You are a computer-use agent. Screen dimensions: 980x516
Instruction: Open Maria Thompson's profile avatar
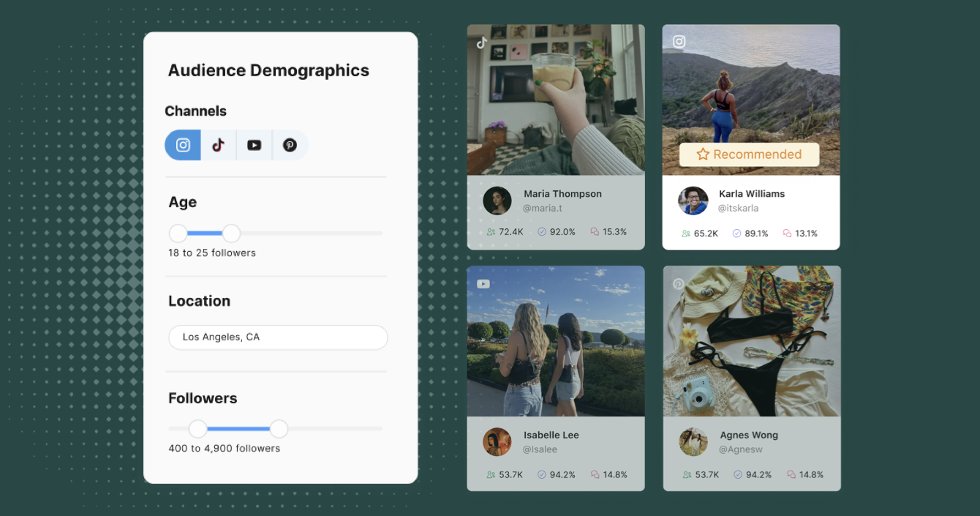[497, 201]
